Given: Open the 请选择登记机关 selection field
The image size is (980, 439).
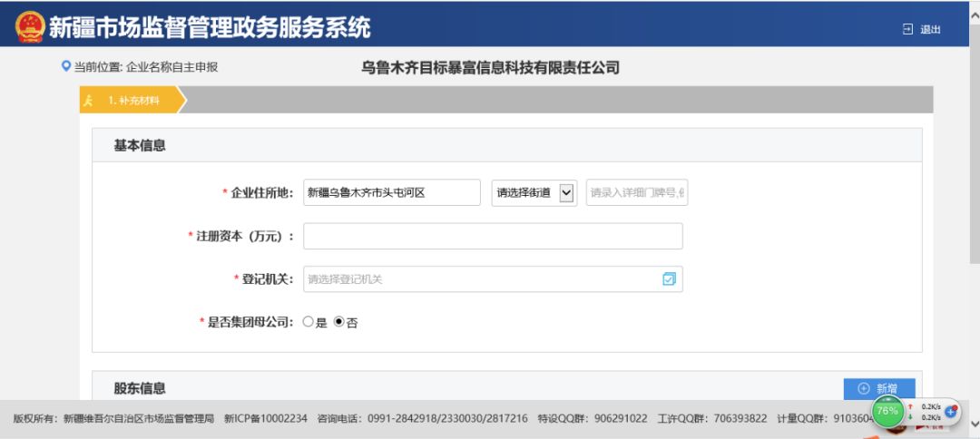Looking at the screenshot, I should click(x=481, y=279).
